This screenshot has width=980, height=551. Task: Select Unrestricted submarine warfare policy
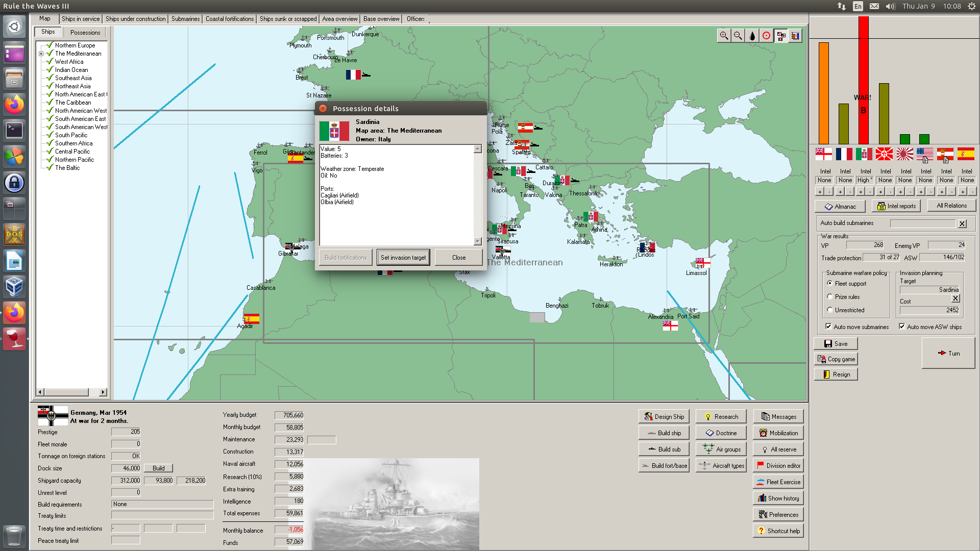click(x=830, y=310)
